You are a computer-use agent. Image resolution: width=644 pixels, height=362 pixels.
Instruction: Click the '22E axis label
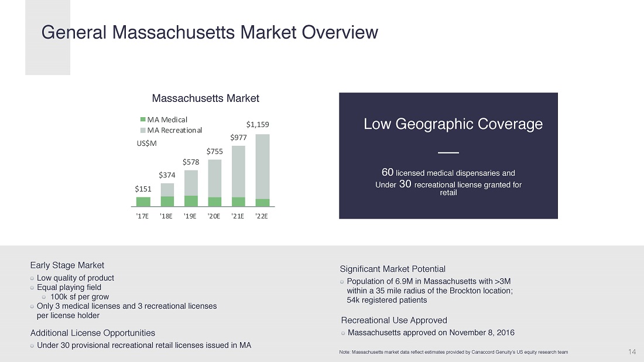[262, 216]
